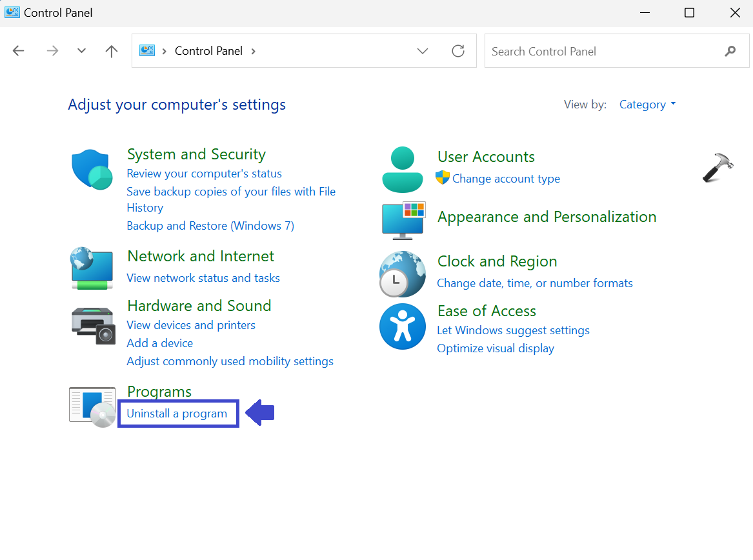Select View devices and printers link
753x560 pixels.
[x=191, y=325]
